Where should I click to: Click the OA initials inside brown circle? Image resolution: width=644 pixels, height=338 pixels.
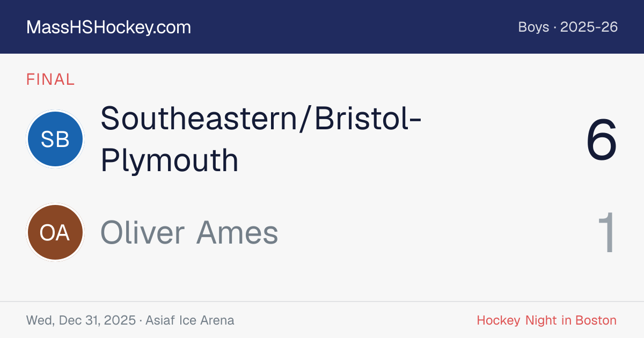pos(55,233)
